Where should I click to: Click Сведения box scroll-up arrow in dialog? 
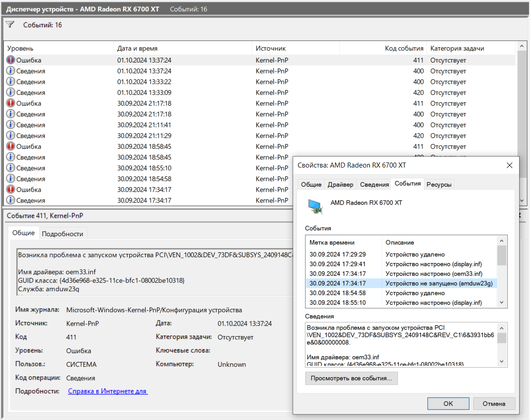(501, 328)
